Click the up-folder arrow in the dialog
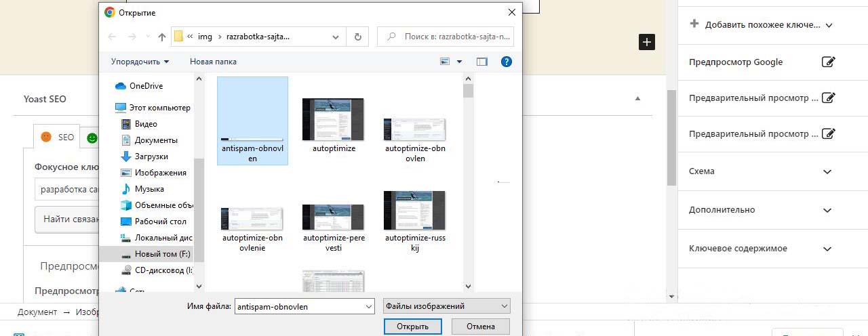Viewport: 868px width, 336px height. pos(162,37)
